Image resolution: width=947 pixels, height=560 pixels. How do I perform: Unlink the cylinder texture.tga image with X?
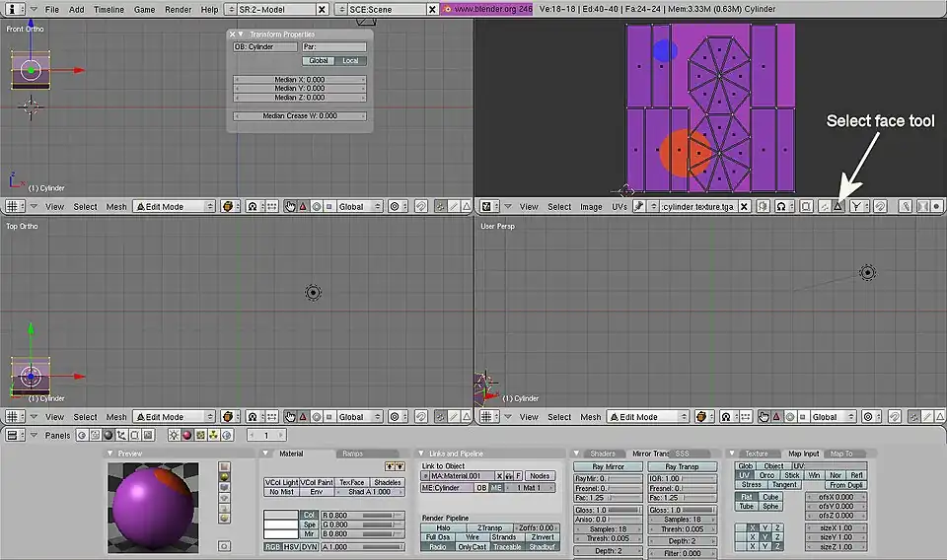pos(745,207)
